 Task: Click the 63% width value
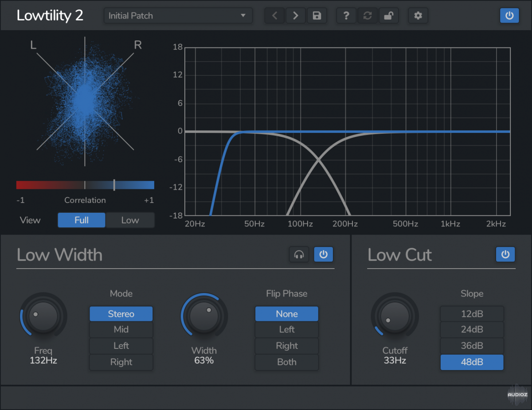point(204,360)
